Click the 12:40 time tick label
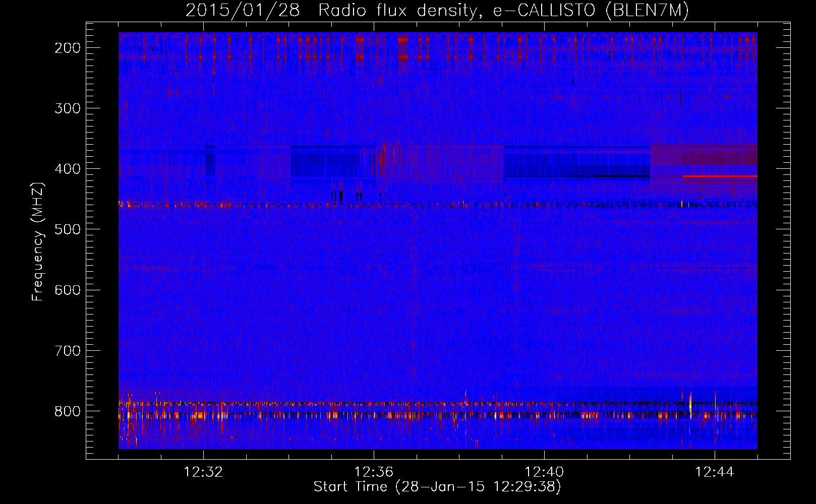This screenshot has width=816, height=504. (544, 472)
